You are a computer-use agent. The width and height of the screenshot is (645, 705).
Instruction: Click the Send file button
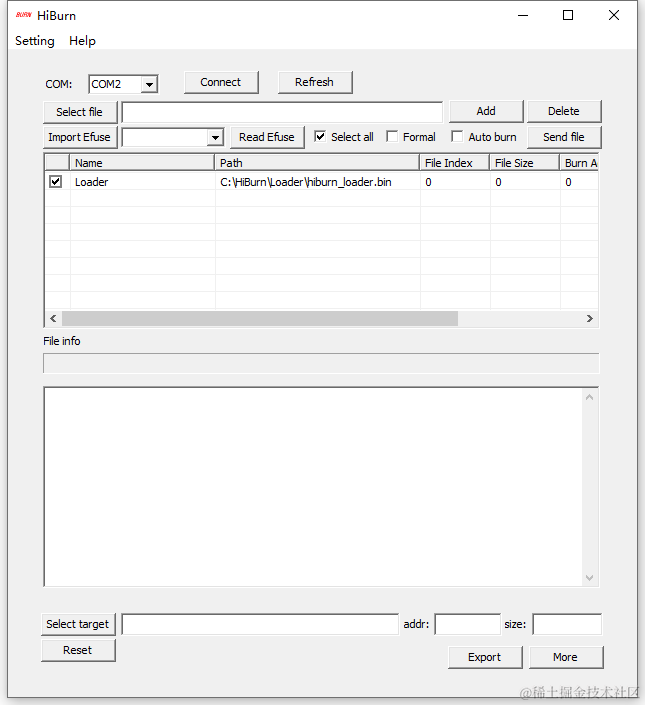point(564,137)
